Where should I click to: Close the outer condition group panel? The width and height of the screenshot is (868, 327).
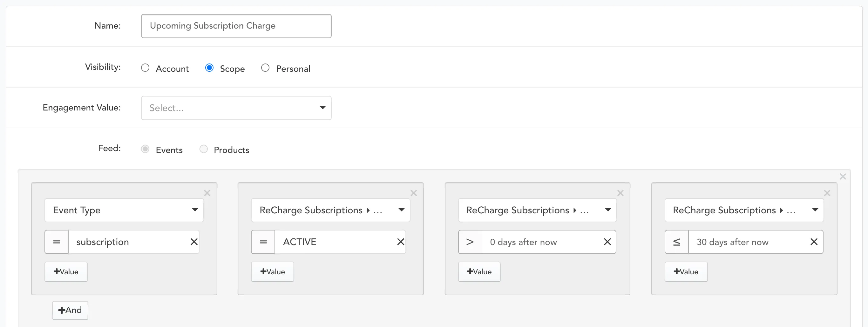click(x=843, y=177)
